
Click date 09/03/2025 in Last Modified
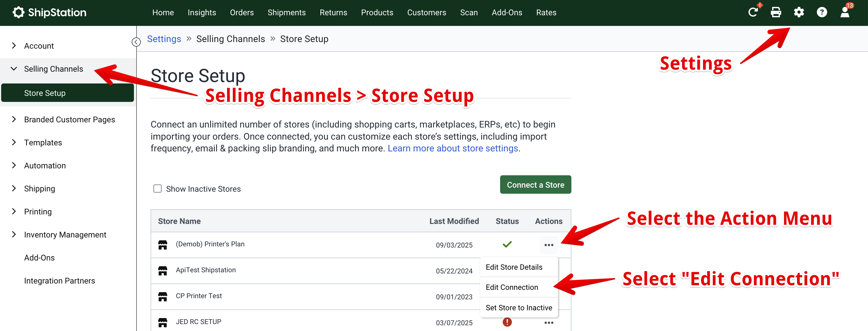[x=454, y=245]
